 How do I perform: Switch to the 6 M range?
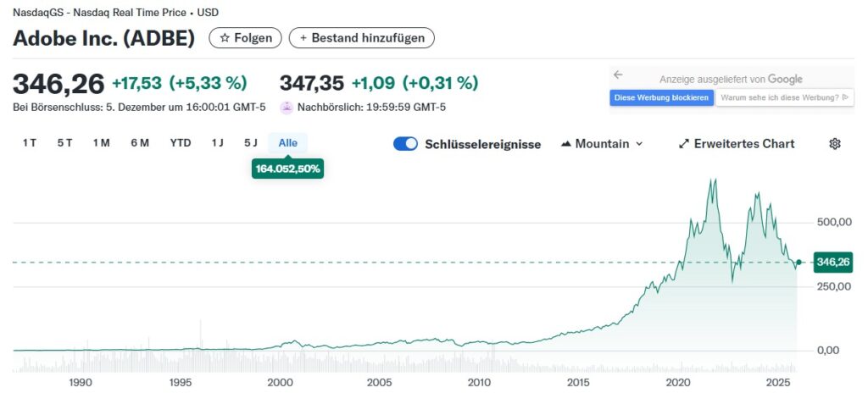pyautogui.click(x=140, y=143)
